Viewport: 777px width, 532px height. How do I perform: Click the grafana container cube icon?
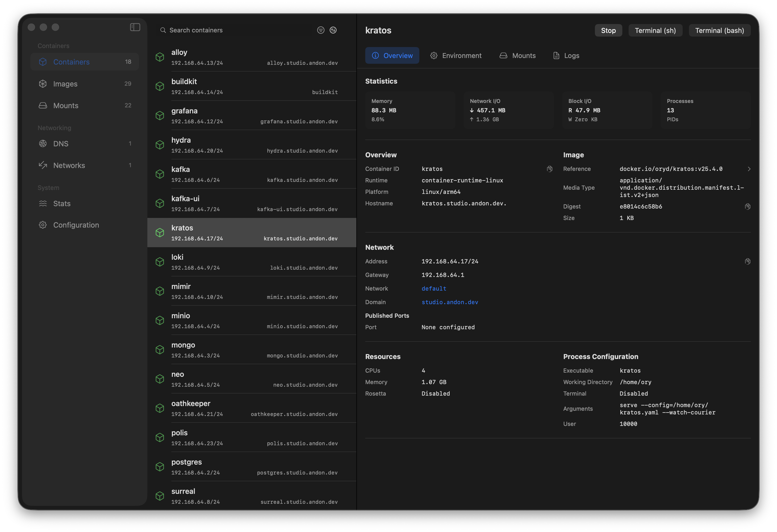click(x=160, y=116)
